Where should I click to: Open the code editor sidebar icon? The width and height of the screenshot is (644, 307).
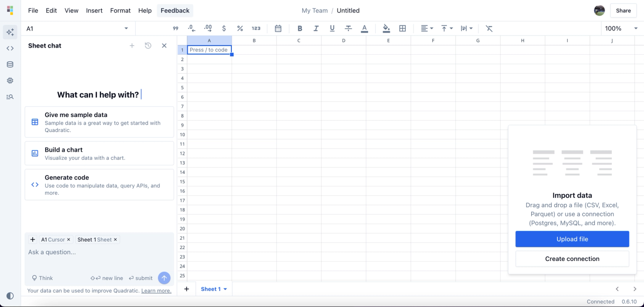[x=10, y=48]
